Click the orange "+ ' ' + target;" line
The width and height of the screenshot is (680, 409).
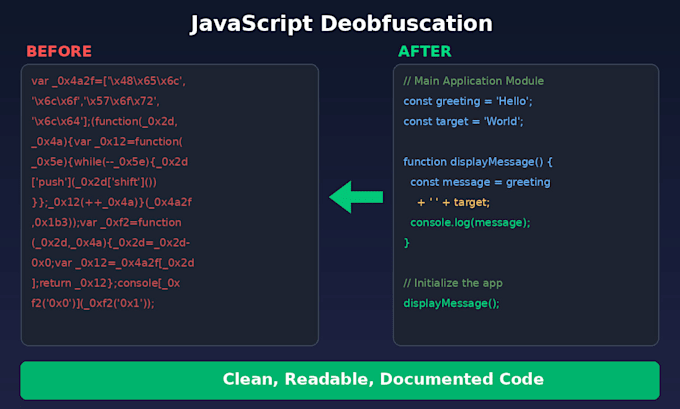pos(453,203)
